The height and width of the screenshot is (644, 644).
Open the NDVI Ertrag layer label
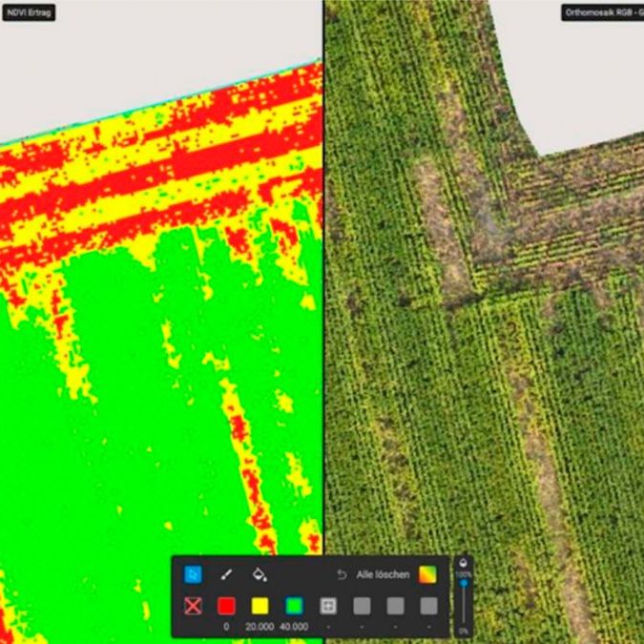pyautogui.click(x=28, y=13)
